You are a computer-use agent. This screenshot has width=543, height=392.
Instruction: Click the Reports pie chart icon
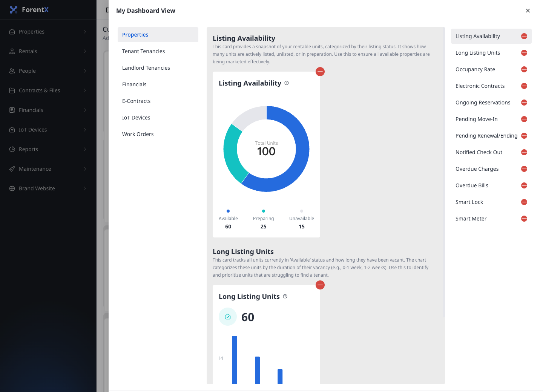[x=12, y=149]
